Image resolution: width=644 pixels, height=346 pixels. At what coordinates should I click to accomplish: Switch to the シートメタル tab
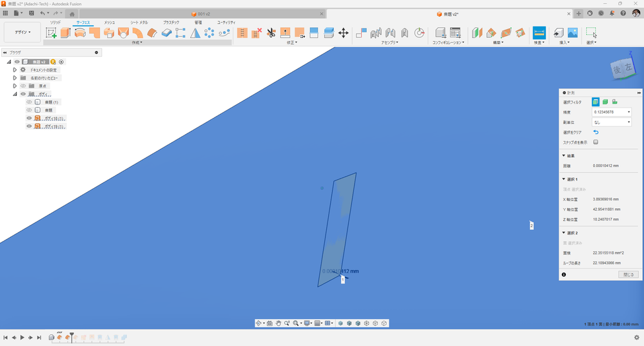(139, 23)
